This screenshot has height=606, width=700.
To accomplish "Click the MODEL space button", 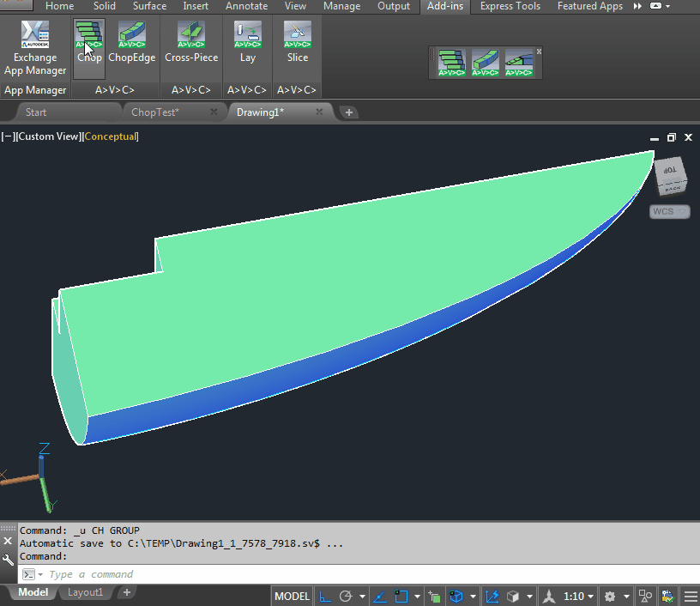I will tap(292, 597).
